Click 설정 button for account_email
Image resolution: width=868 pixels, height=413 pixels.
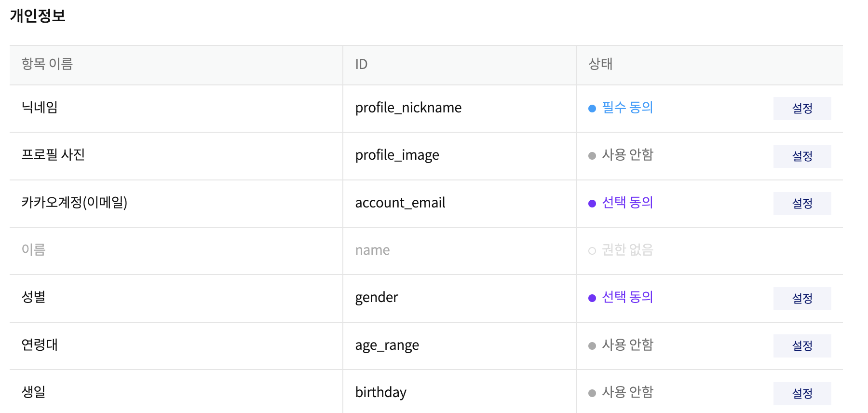802,204
